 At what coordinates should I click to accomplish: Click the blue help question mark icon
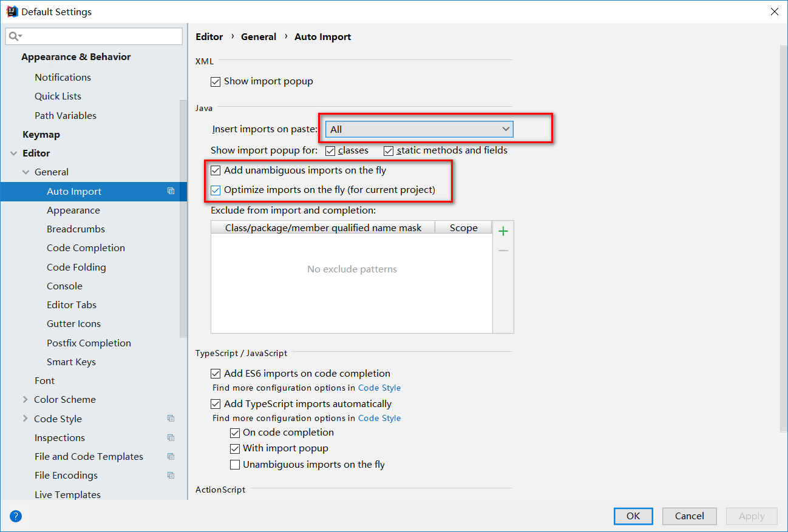tap(16, 516)
